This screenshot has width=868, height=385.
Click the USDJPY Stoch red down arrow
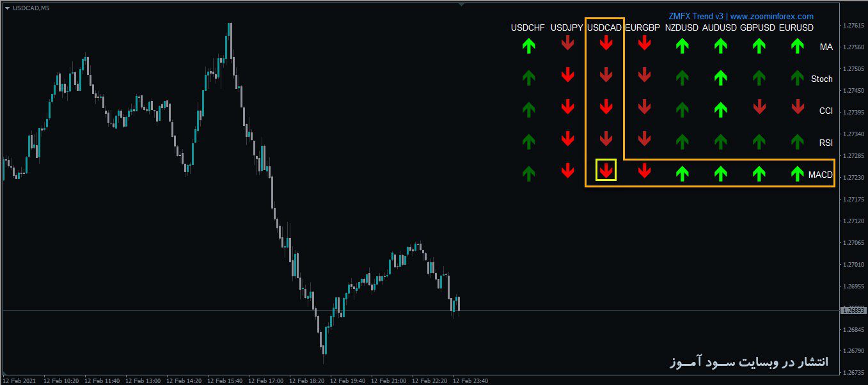(x=568, y=75)
